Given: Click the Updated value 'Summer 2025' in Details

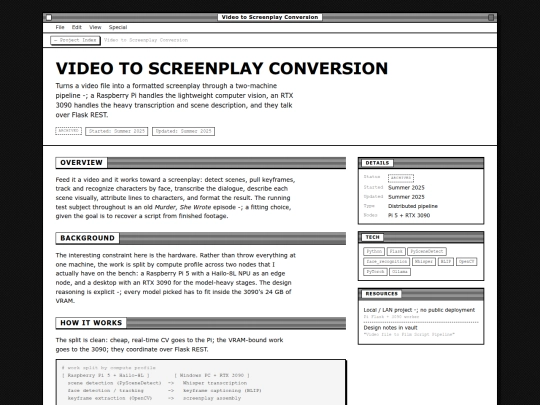Looking at the screenshot, I should click(x=406, y=197).
